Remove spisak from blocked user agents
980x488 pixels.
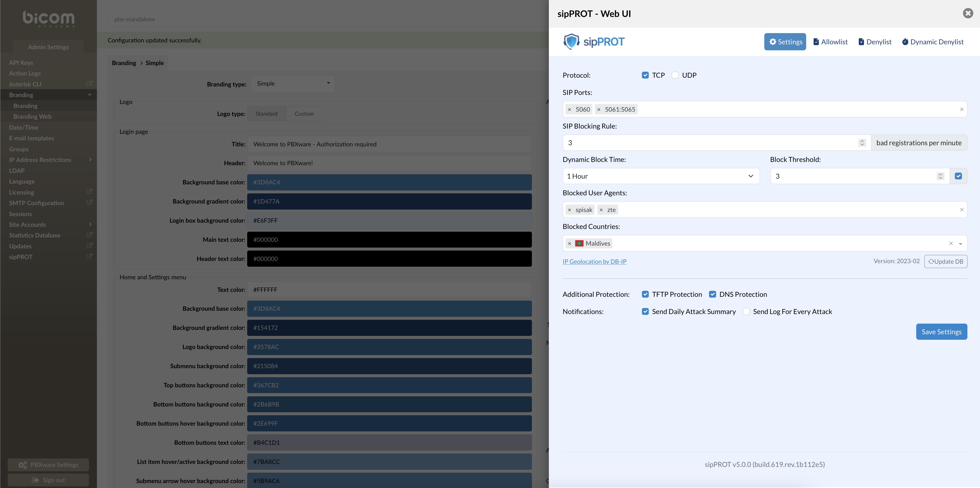tap(569, 210)
